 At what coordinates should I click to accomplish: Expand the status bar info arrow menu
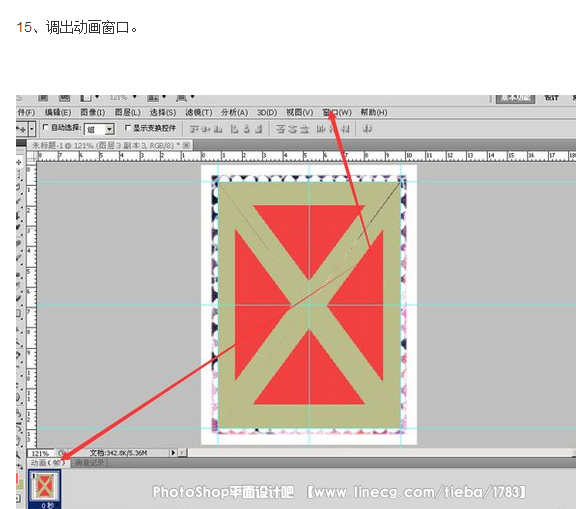173,453
